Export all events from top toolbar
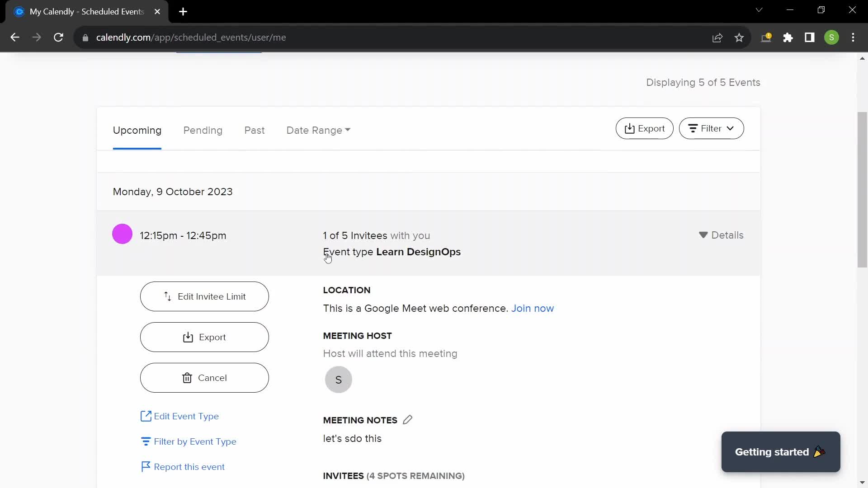Screen dimensions: 868x488 tap(644, 128)
